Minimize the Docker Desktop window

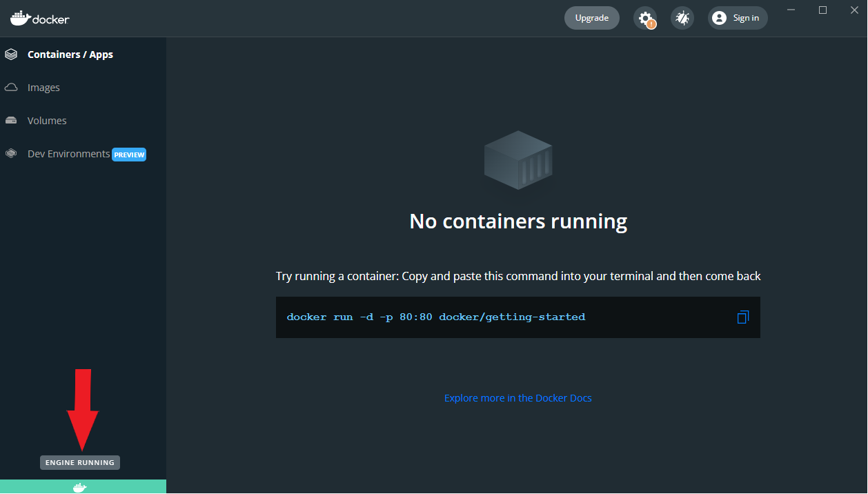[x=791, y=10]
